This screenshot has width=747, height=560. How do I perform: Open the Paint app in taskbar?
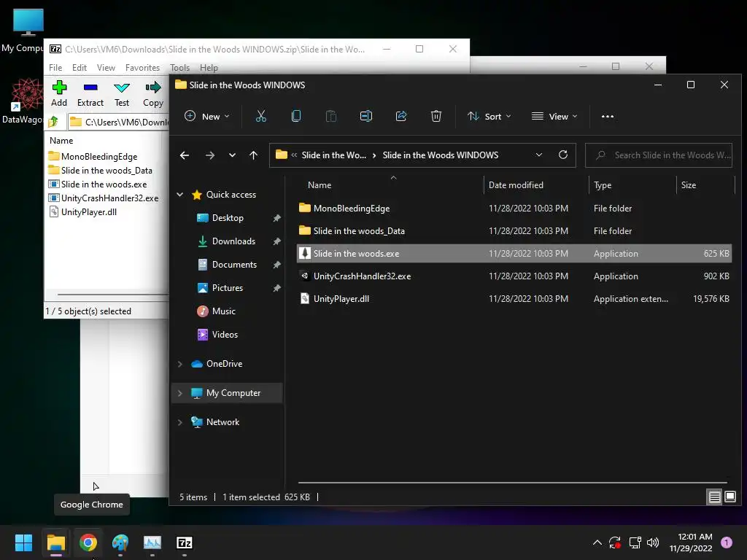(x=120, y=542)
